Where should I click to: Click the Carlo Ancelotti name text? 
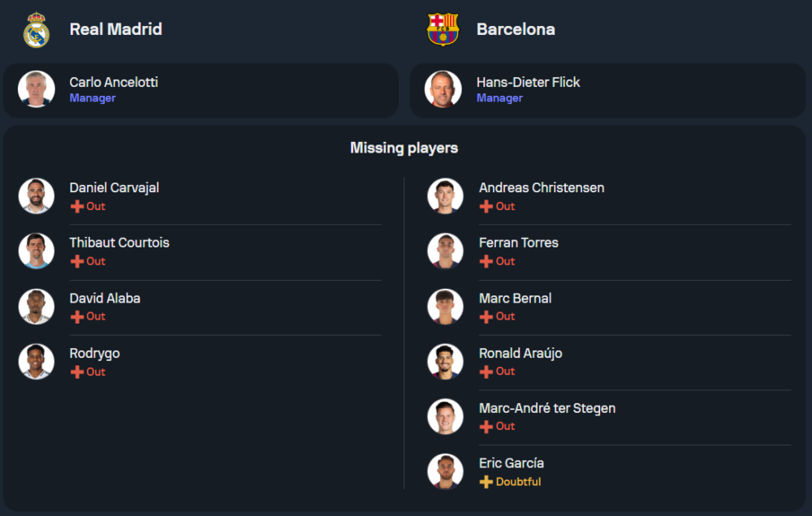[114, 83]
